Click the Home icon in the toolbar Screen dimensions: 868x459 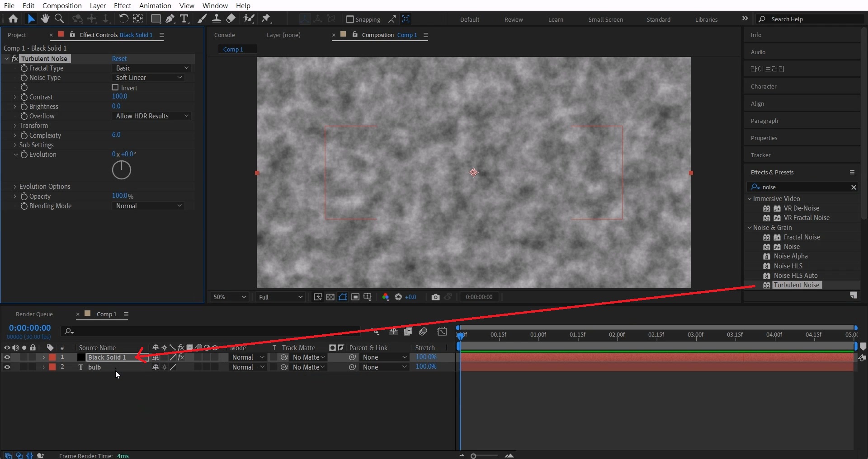coord(13,19)
